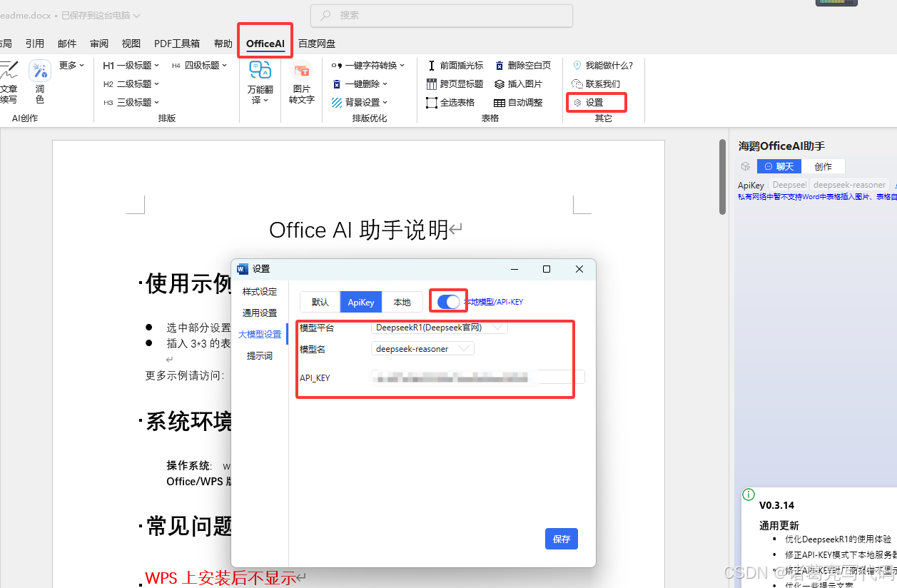Open the PDF工具箱 ribbon tab
The height and width of the screenshot is (588, 897).
coord(177,44)
